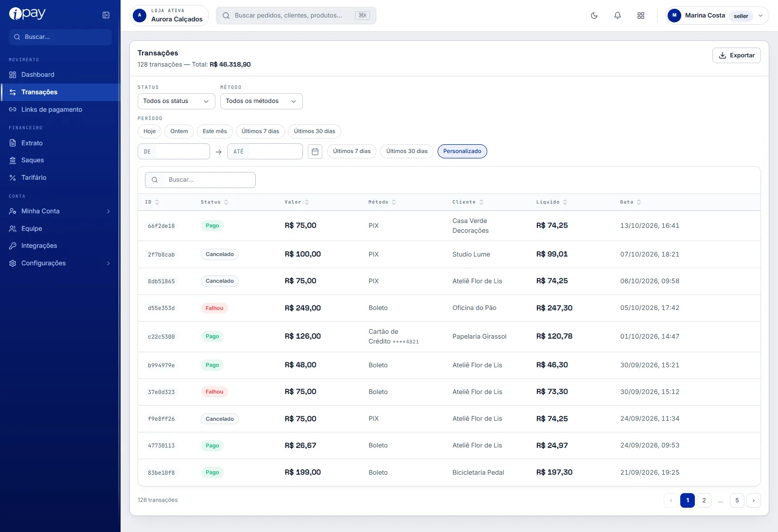Open notifications bell
The height and width of the screenshot is (532, 778).
point(618,16)
